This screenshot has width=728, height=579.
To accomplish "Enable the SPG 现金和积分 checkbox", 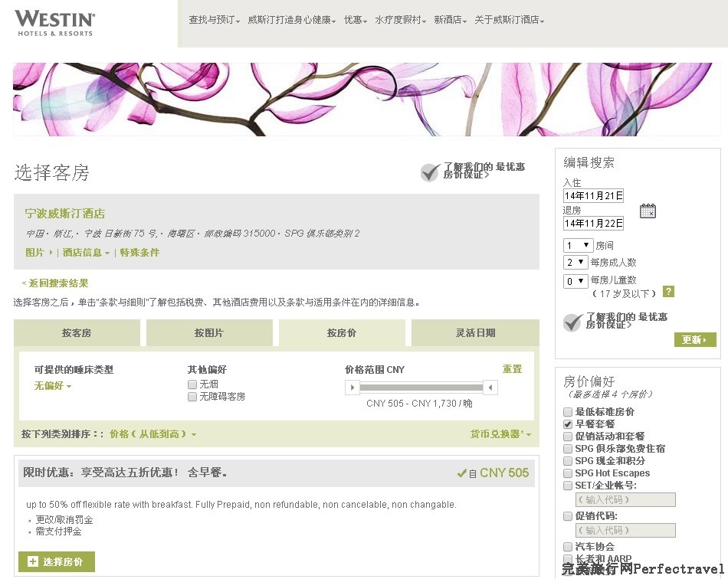I will (x=567, y=461).
